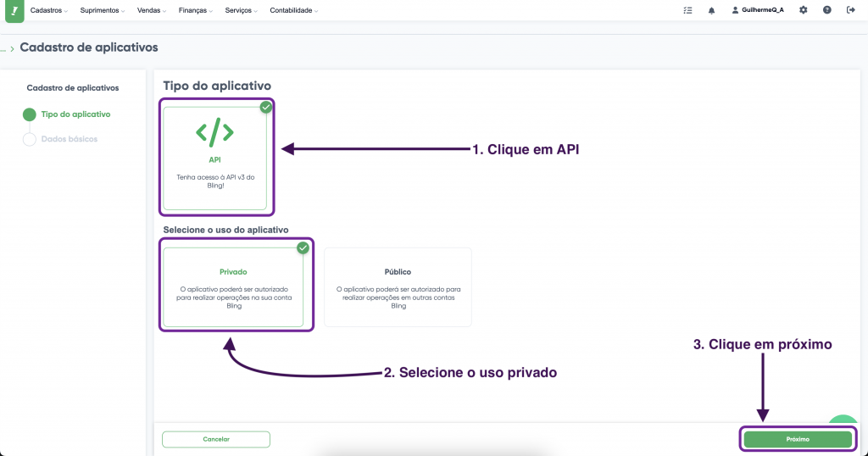Click the help question mark icon
The height and width of the screenshot is (456, 868).
click(826, 10)
